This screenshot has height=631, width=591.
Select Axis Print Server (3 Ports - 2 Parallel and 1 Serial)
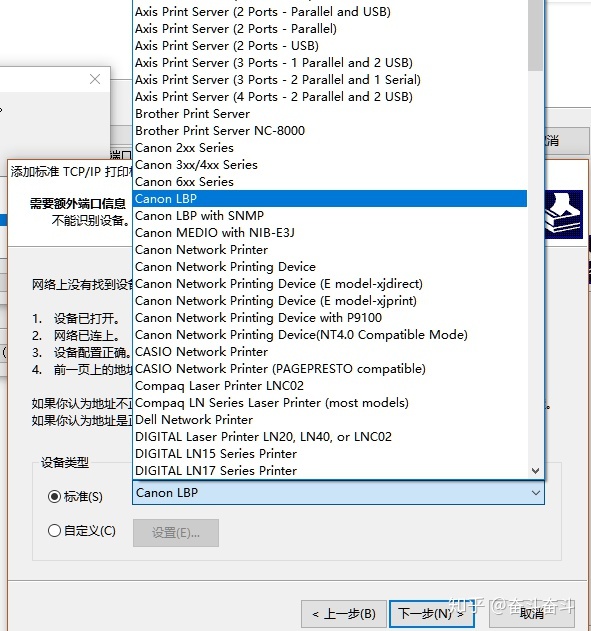(330, 80)
